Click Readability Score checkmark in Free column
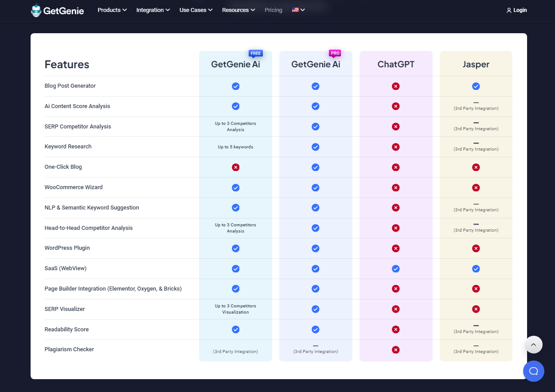The height and width of the screenshot is (392, 555). [236, 330]
